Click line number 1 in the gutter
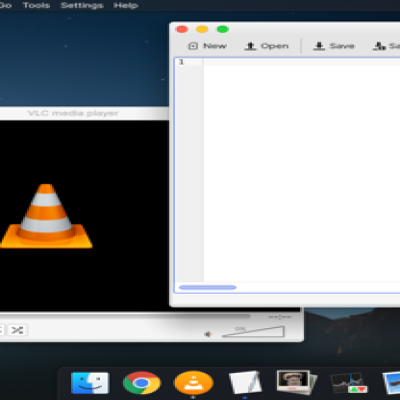The image size is (400, 400). coord(181,62)
